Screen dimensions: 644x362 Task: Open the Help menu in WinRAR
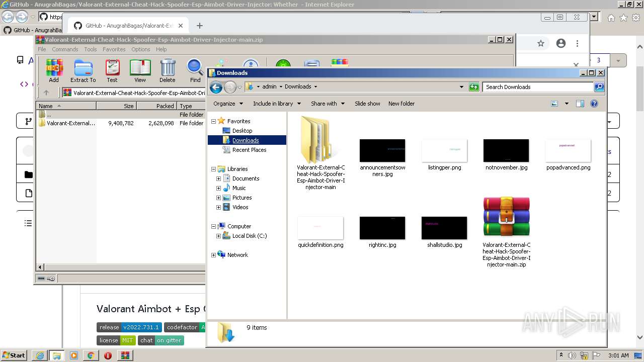pos(161,49)
